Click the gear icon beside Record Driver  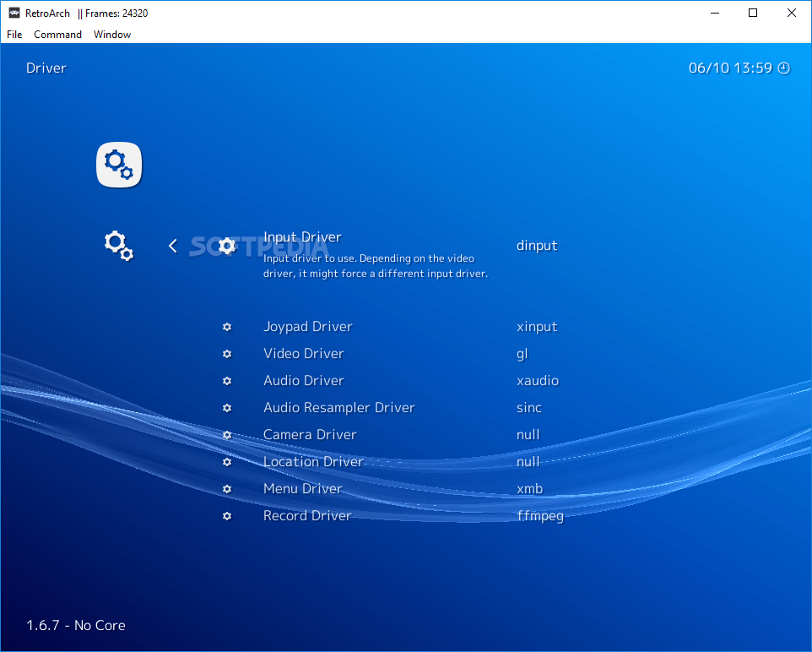point(227,516)
